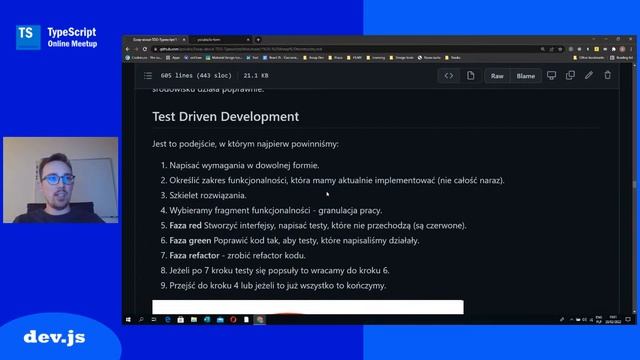This screenshot has height=360, width=640.
Task: Go back in the browser
Action: pyautogui.click(x=128, y=49)
